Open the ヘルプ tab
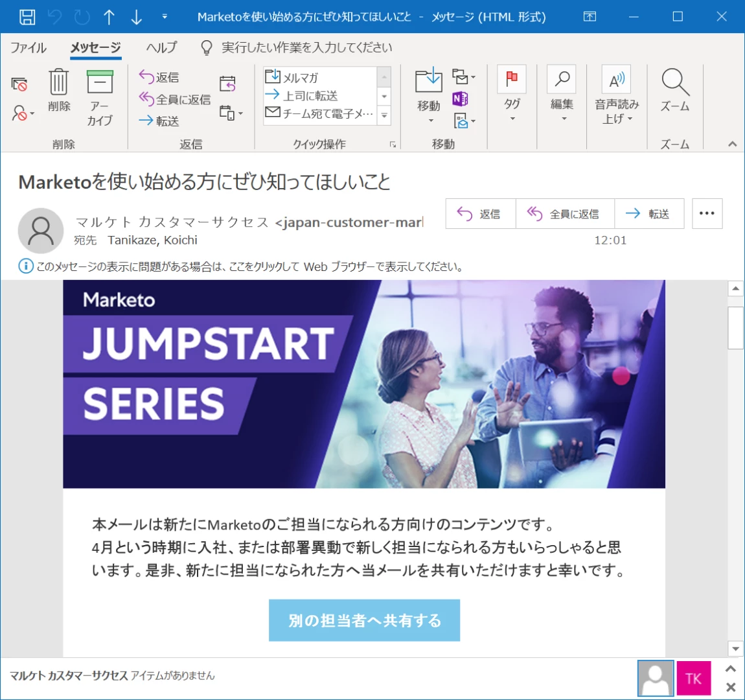Screen dimensions: 745x700 click(x=161, y=47)
